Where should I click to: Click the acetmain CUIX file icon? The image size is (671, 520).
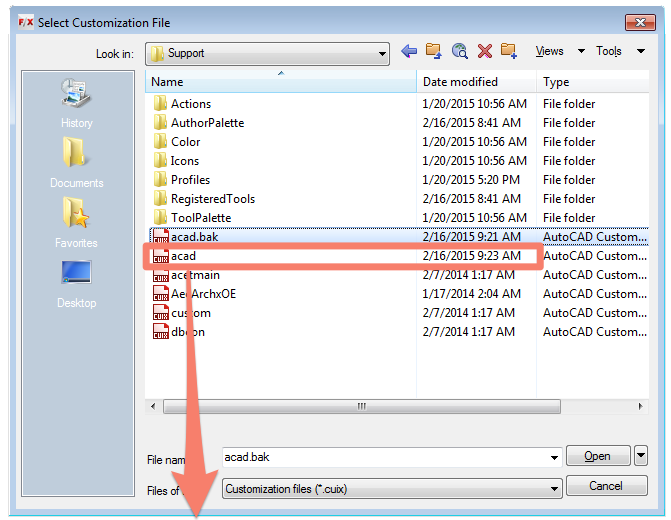(161, 275)
